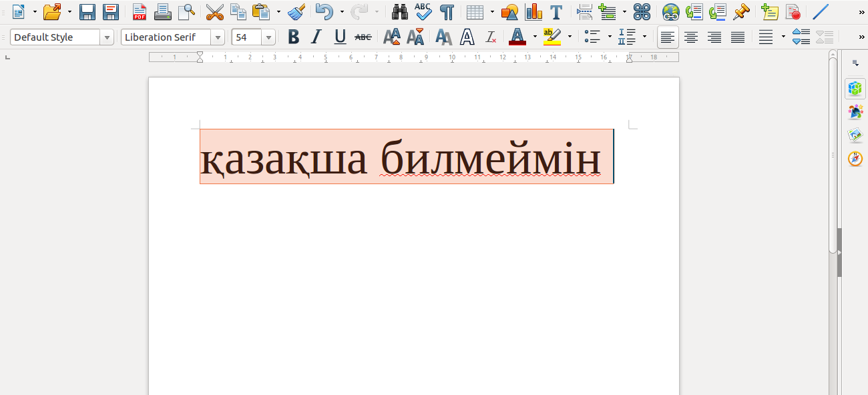868x395 pixels.
Task: Click the Justified alignment button
Action: pyautogui.click(x=737, y=37)
